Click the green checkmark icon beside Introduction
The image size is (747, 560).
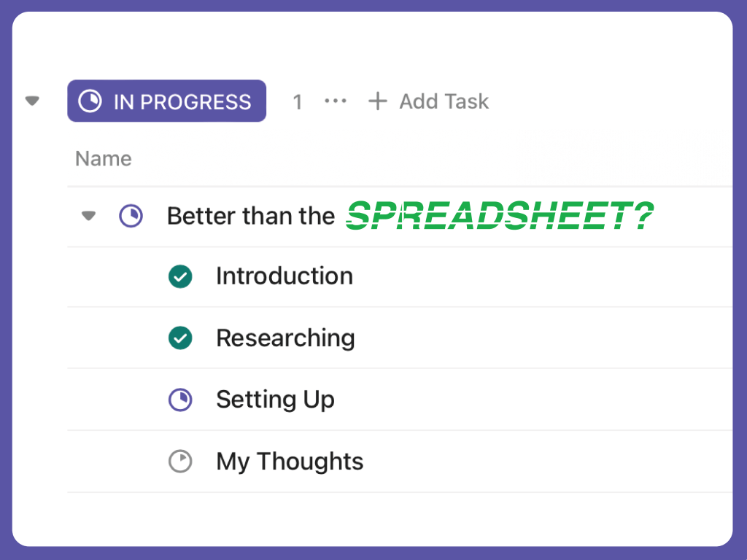180,276
